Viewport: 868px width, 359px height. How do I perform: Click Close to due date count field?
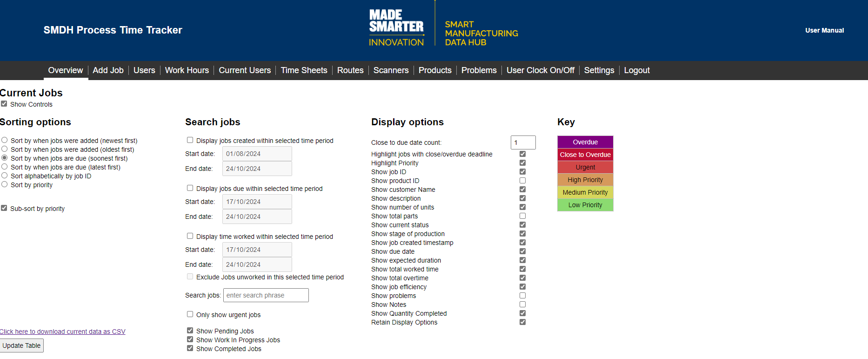(x=523, y=142)
